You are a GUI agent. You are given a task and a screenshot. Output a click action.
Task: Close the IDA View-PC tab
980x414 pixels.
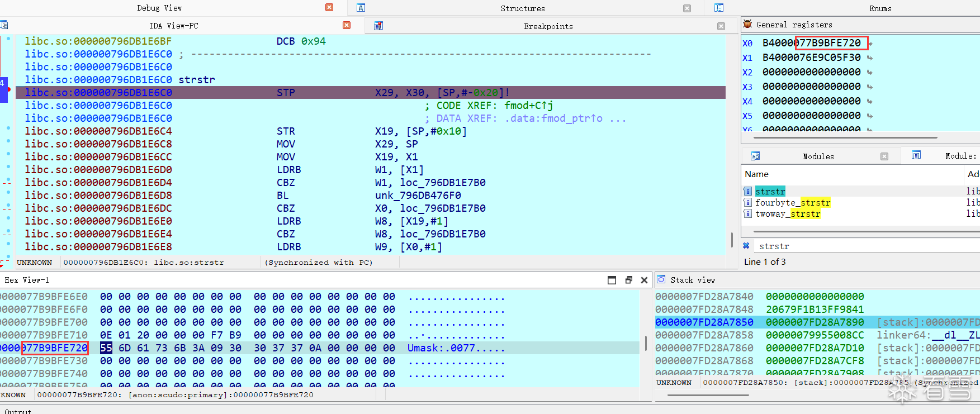347,25
